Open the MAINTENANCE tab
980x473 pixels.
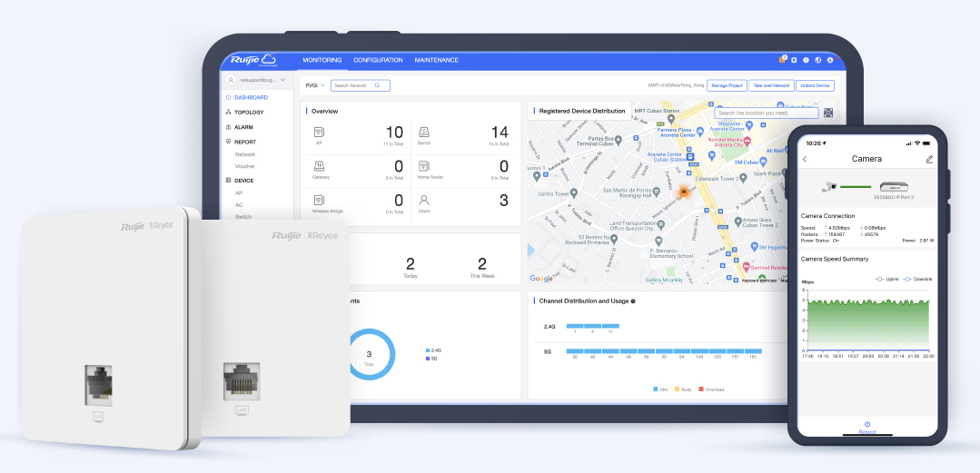click(x=436, y=61)
